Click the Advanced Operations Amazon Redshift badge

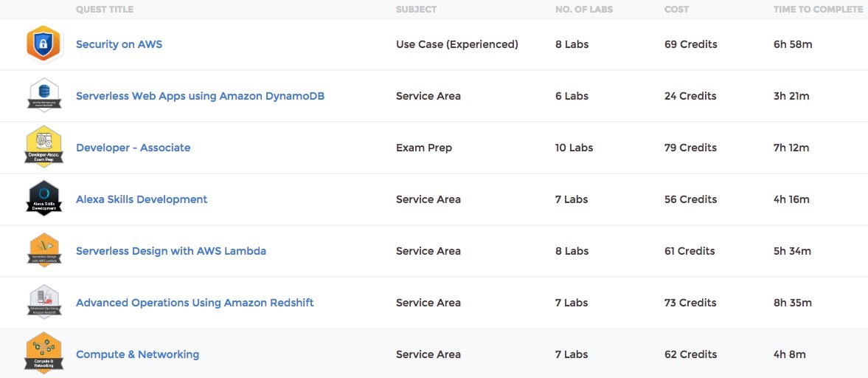click(x=44, y=302)
